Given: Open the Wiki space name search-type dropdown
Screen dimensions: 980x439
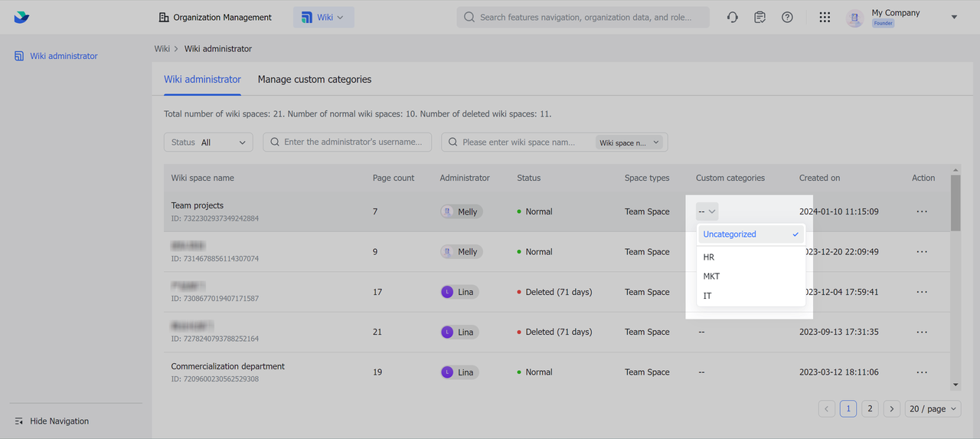Looking at the screenshot, I should [x=629, y=143].
